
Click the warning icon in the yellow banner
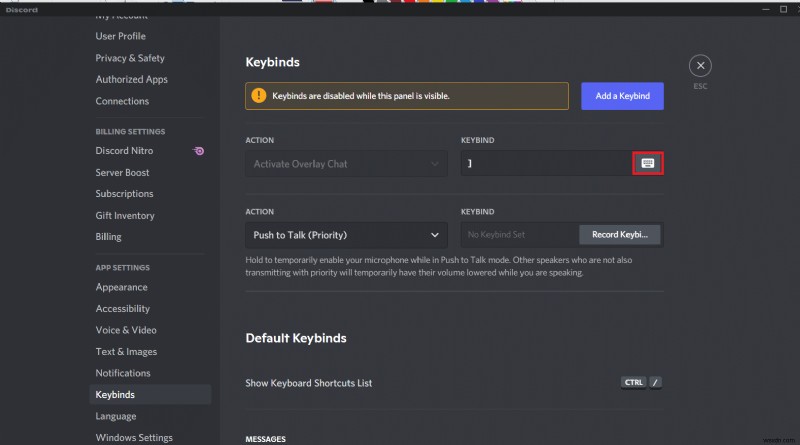[260, 96]
